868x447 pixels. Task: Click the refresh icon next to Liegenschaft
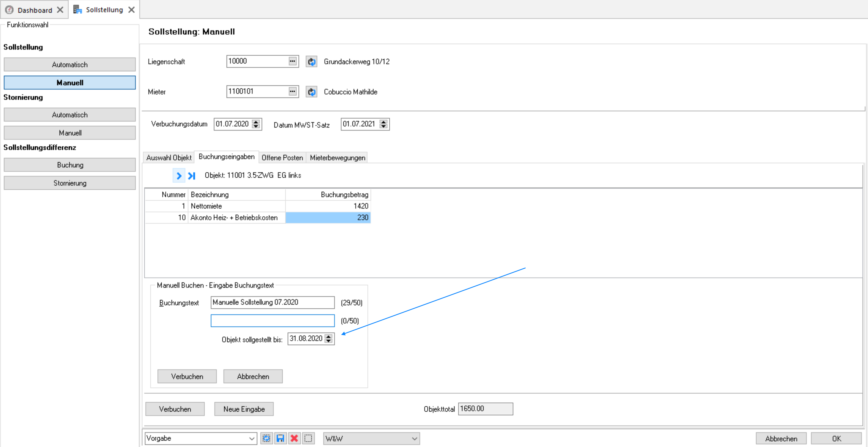point(311,62)
